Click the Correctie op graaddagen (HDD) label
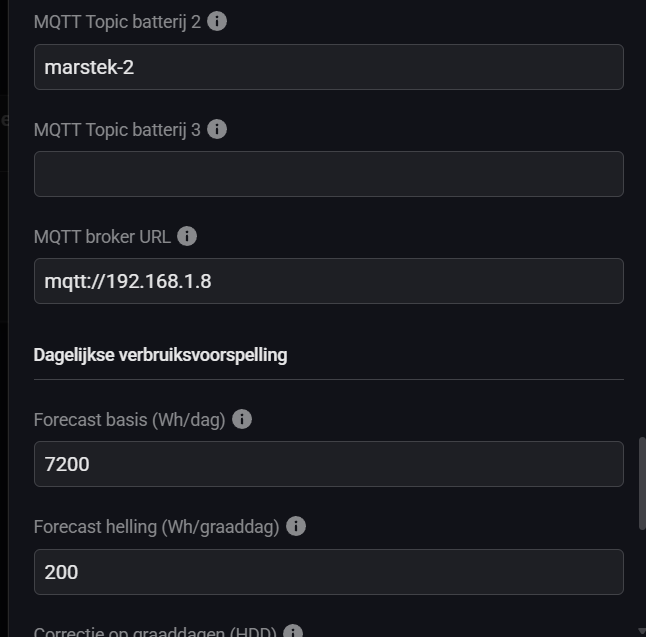The width and height of the screenshot is (646, 637). tap(155, 632)
